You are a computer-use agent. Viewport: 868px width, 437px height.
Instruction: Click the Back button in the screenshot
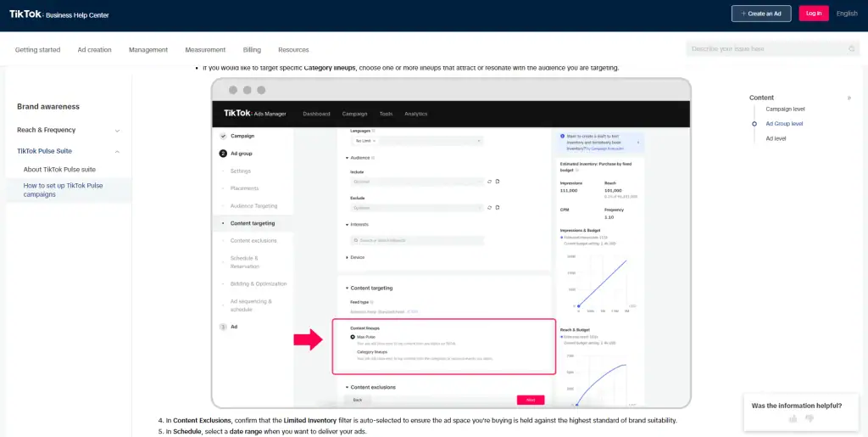pos(357,400)
